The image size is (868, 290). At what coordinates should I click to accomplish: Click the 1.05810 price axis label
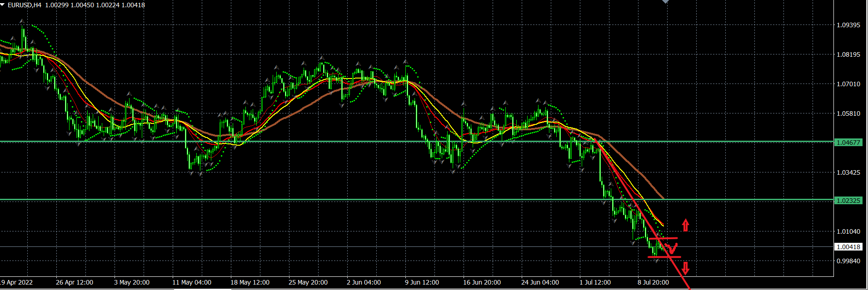tap(848, 113)
